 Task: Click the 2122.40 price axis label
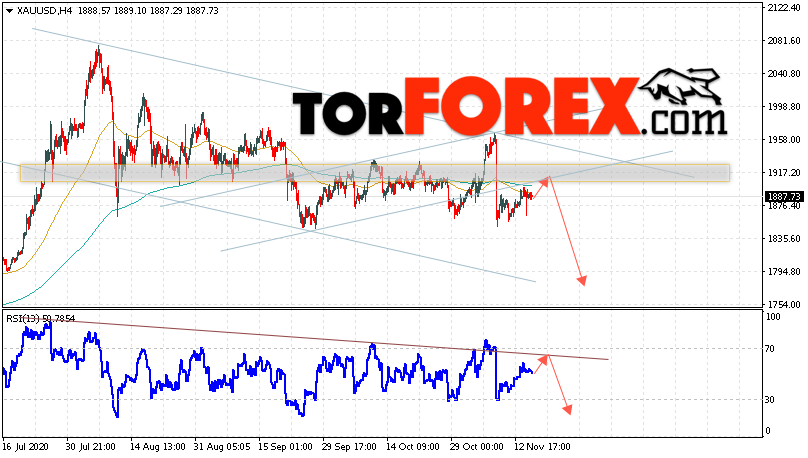783,8
